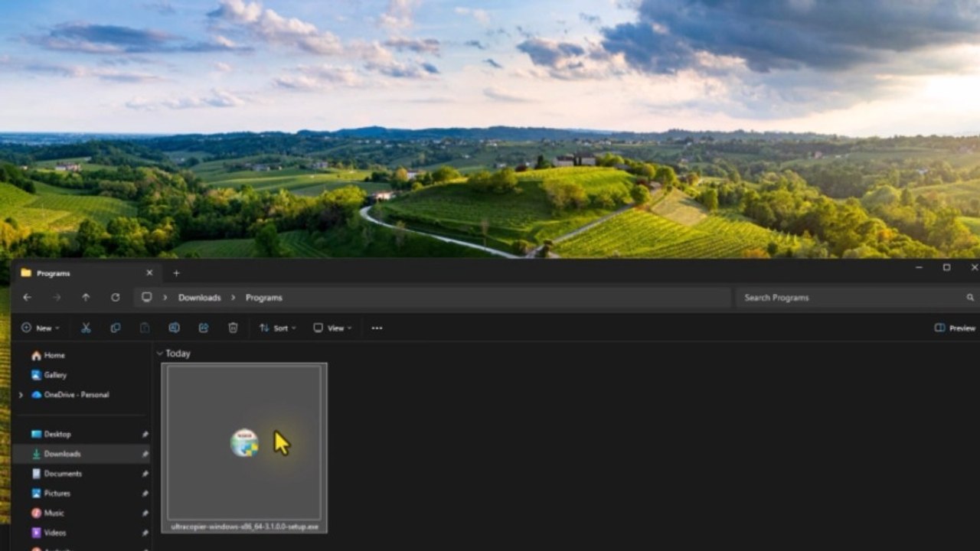Viewport: 980px width, 551px height.
Task: Navigate up one folder level
Action: point(86,298)
